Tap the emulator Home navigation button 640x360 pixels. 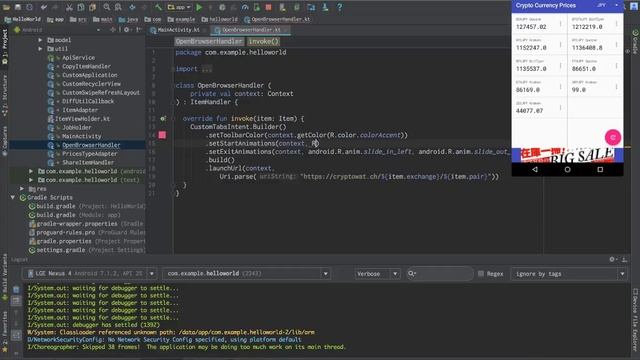tap(567, 169)
